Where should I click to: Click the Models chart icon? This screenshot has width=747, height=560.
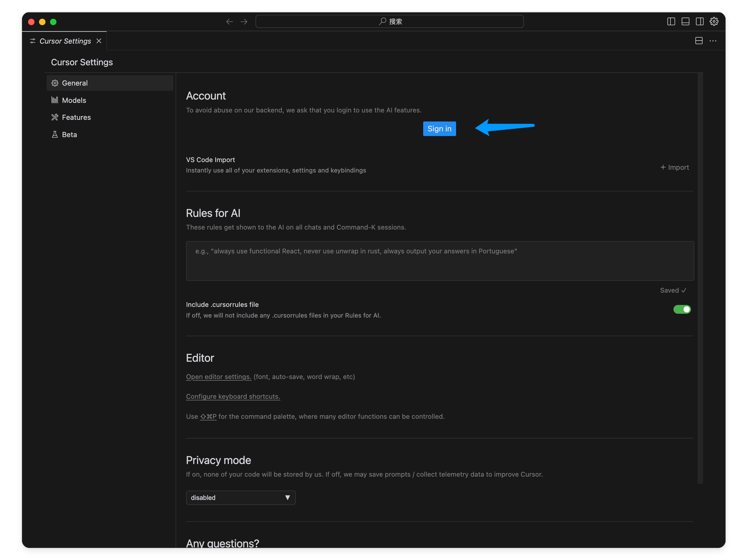pyautogui.click(x=55, y=100)
